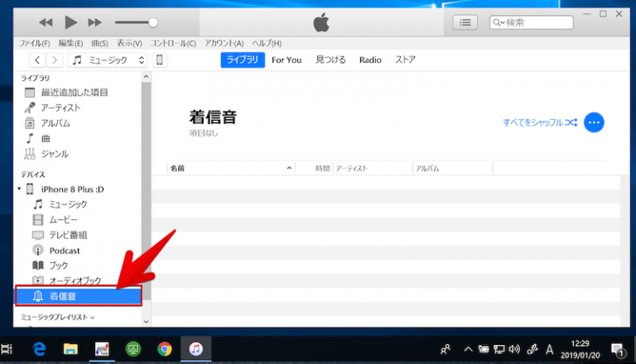Sort by the アーティスト column header
The width and height of the screenshot is (636, 364).
pyautogui.click(x=373, y=168)
